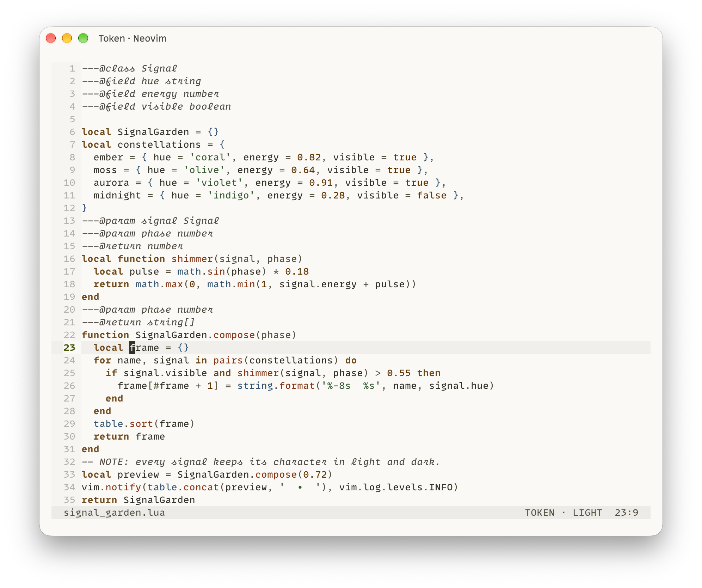Click 'table.concat' call on line 34

183,487
